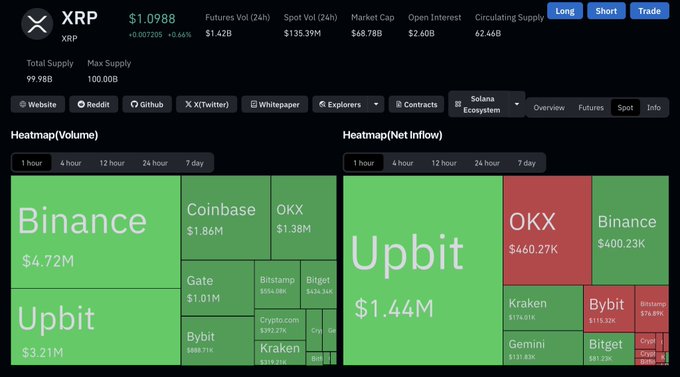
Task: Click the red Bybit inflow tile
Action: 609,309
